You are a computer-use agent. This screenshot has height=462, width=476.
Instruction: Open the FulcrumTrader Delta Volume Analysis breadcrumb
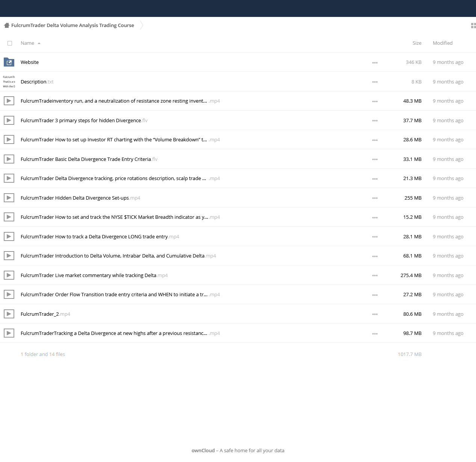73,26
